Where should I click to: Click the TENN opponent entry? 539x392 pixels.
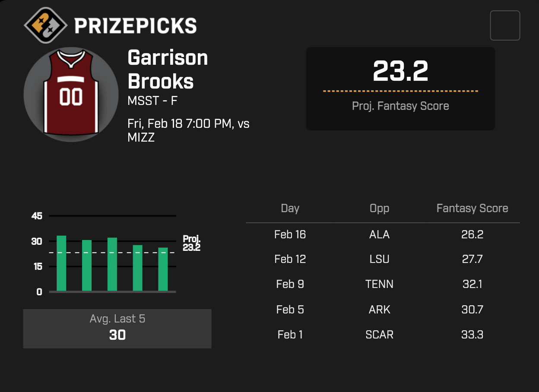click(x=379, y=284)
